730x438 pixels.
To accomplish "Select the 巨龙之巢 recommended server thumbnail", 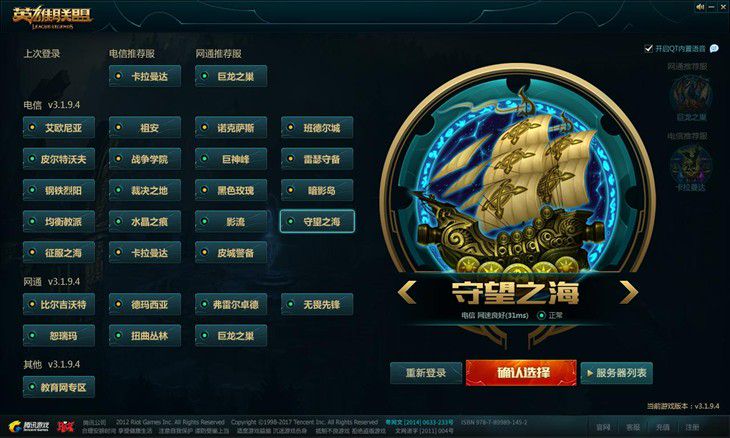I will 691,94.
